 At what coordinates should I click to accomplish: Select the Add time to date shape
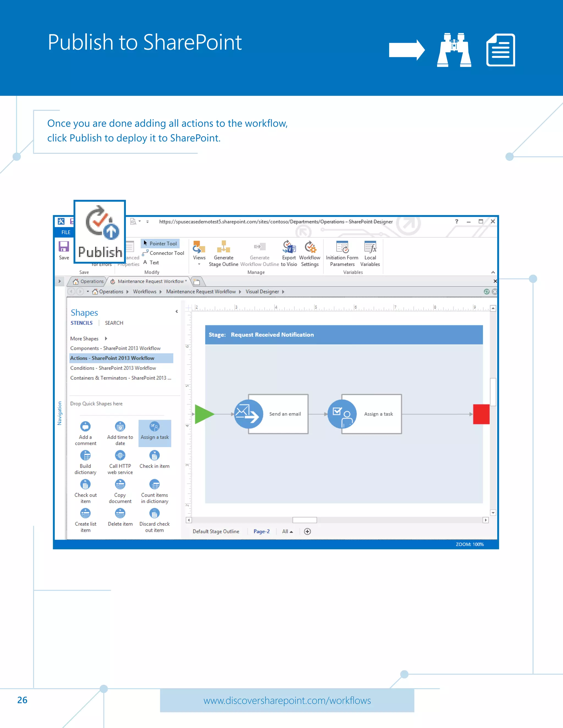(x=120, y=433)
